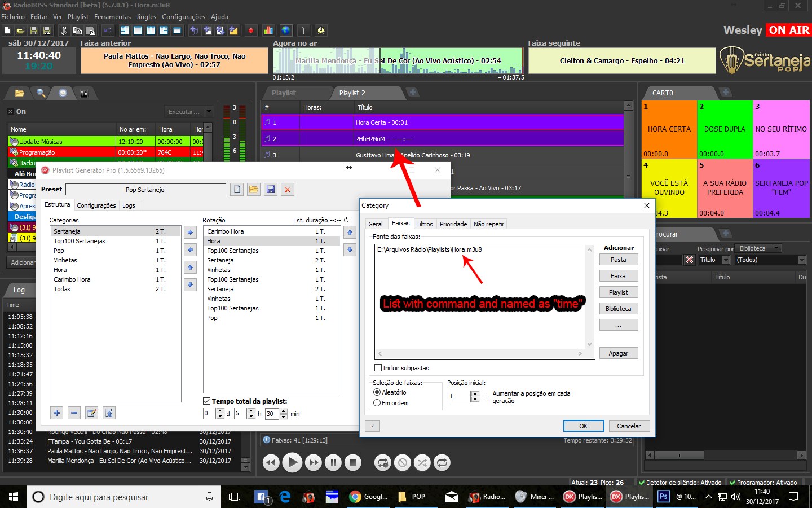The height and width of the screenshot is (508, 812).
Task: Click the Biblioteca button under Adicionar
Action: (x=619, y=309)
